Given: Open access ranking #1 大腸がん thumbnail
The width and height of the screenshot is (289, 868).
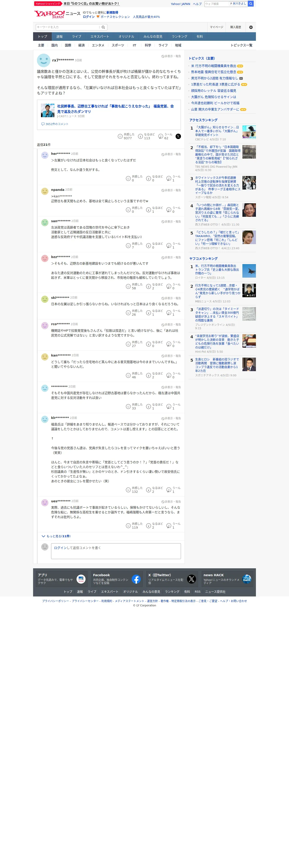Looking at the screenshot, I should pos(249,132).
